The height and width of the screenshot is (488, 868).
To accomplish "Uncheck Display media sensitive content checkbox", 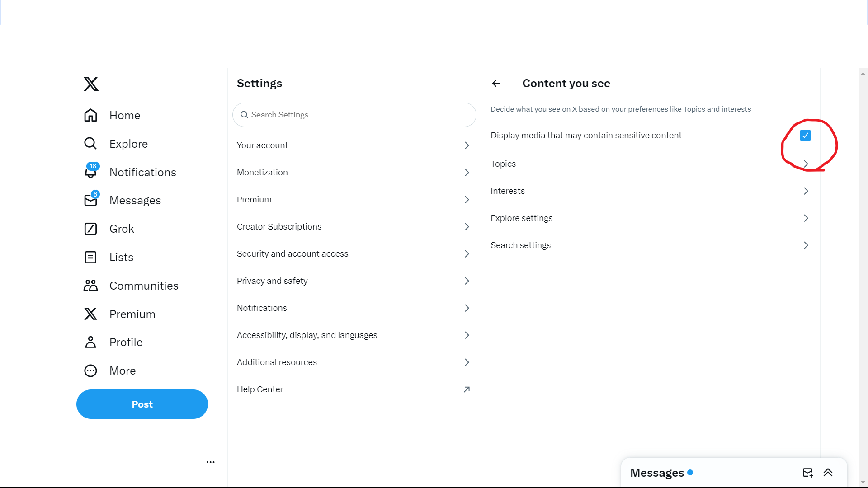I will tap(805, 135).
